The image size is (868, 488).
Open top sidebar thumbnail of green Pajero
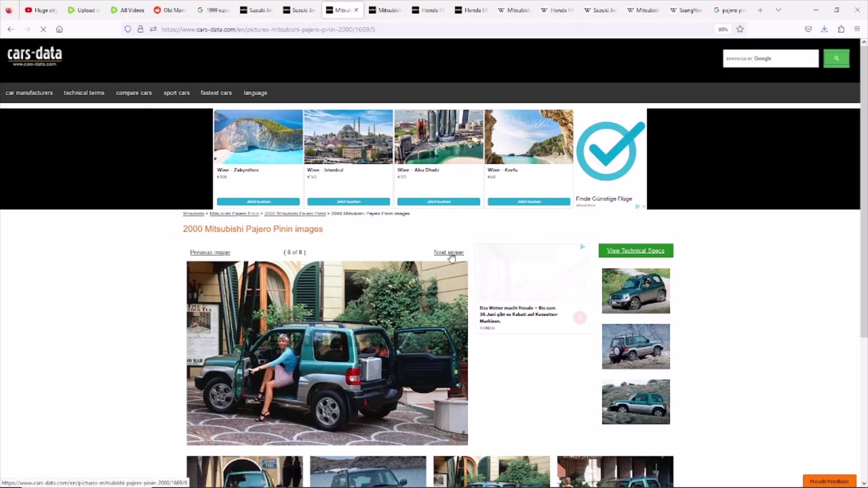[x=635, y=291]
